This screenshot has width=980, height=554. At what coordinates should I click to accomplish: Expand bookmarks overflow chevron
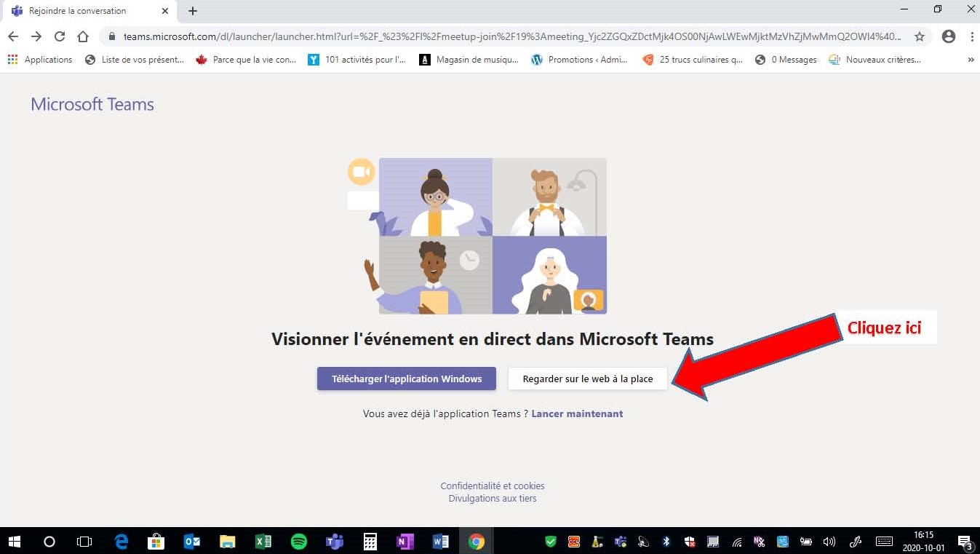click(x=971, y=60)
